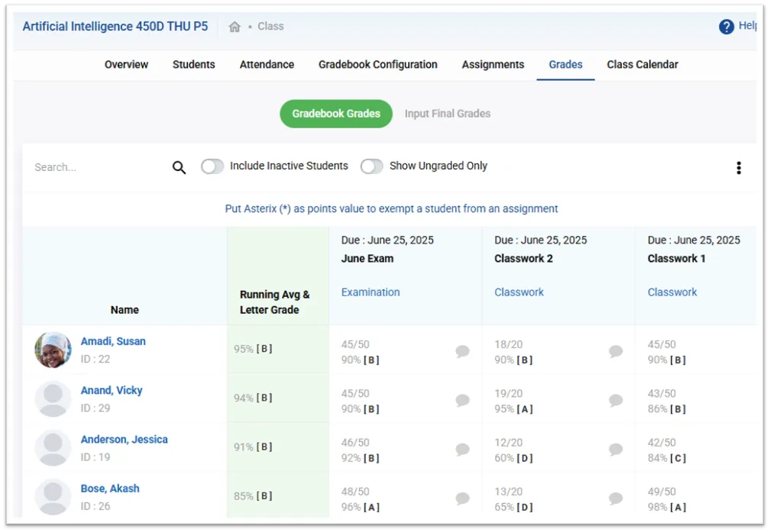Click Anderson, Jessica placeholder avatar

tap(53, 448)
